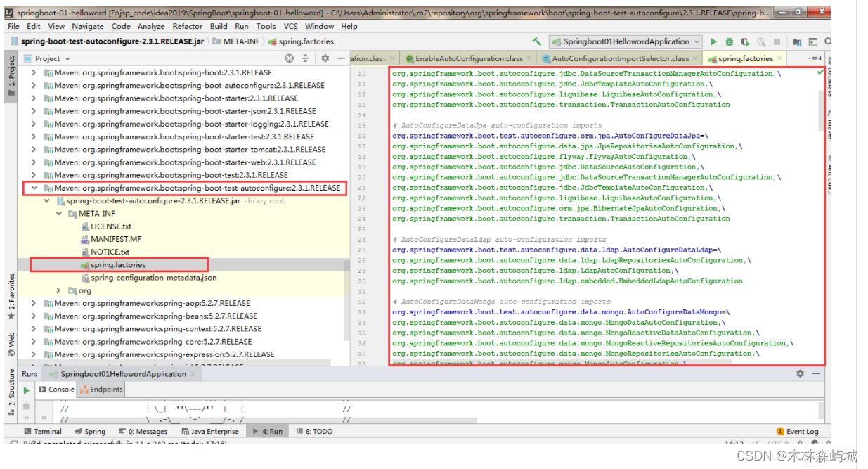
Task: Expand Maven spring-core:5.2.7.RELEASE node
Action: [x=34, y=342]
